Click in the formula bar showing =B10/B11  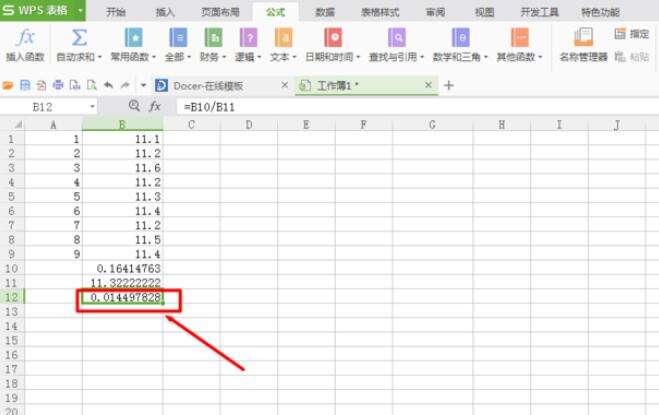416,107
